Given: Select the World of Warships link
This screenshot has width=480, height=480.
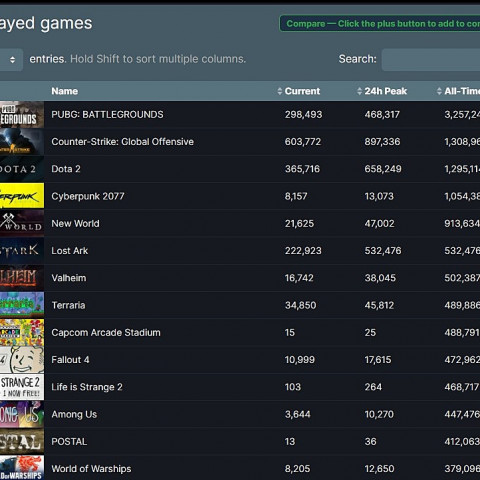Looking at the screenshot, I should [x=91, y=469].
